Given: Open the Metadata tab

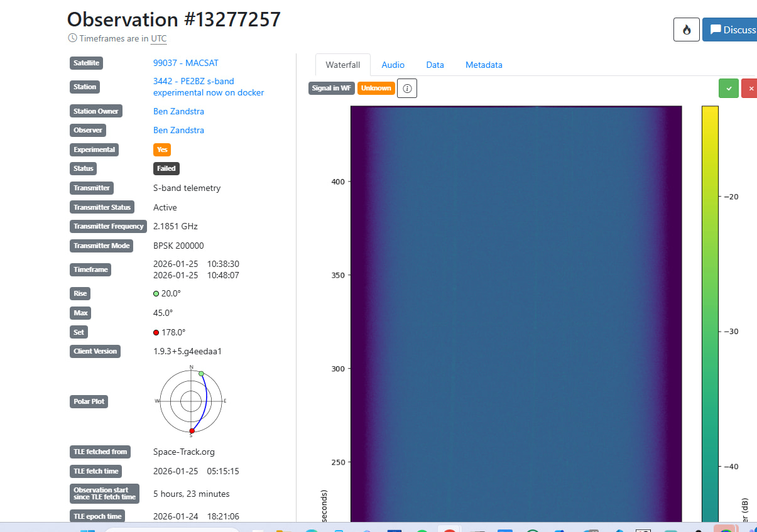Looking at the screenshot, I should [x=484, y=65].
